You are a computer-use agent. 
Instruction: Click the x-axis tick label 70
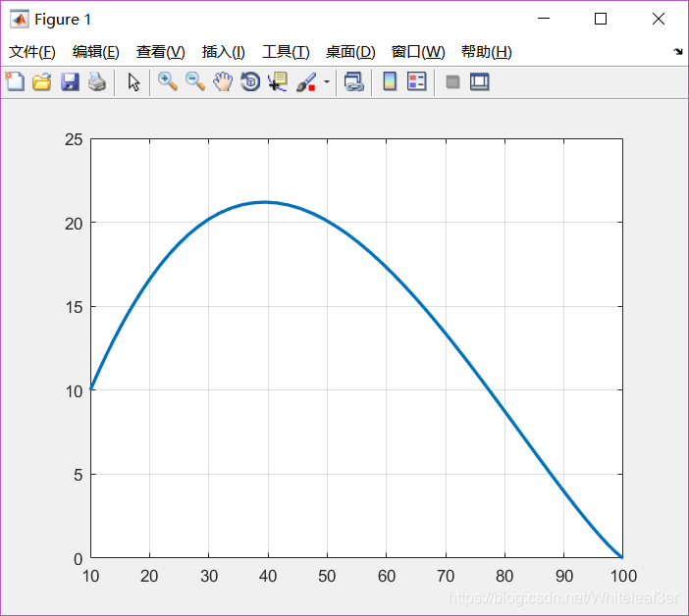pos(446,576)
